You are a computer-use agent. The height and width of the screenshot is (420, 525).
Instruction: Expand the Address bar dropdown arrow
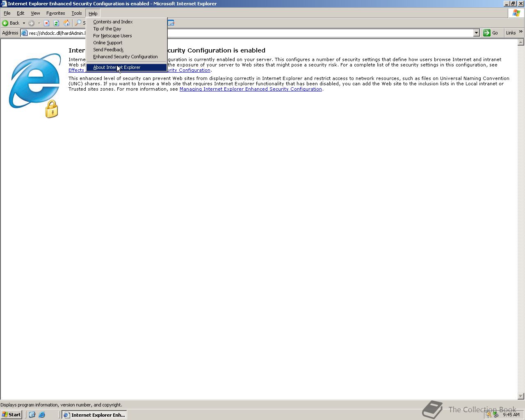(x=476, y=33)
